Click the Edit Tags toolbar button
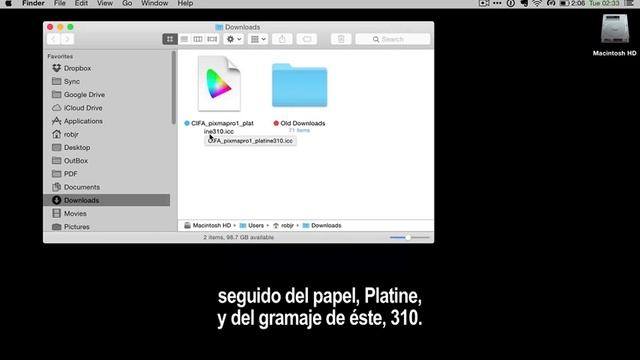Screen dimensions: 640x360 coord(307,39)
